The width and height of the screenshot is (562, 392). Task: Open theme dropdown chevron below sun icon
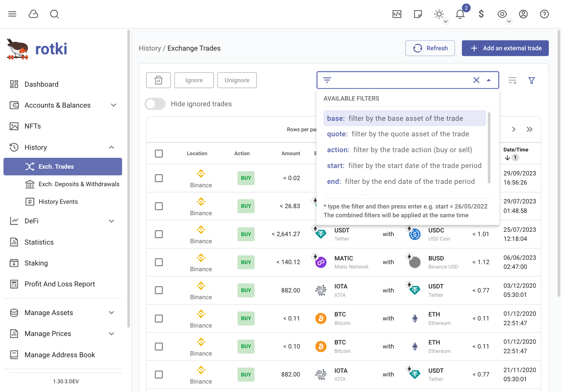click(446, 22)
